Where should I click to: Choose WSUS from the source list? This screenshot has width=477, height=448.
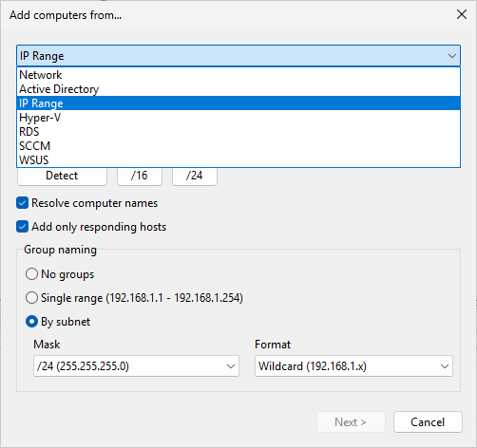238,160
